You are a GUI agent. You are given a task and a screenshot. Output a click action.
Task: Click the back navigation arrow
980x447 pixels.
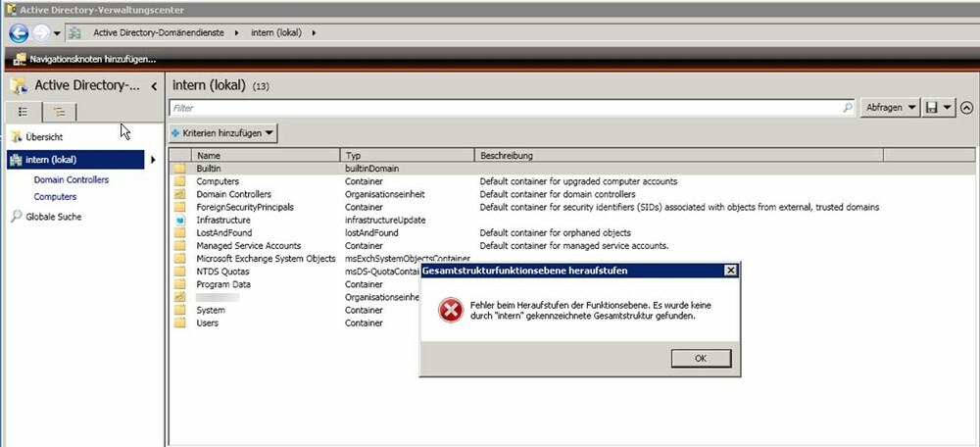pyautogui.click(x=17, y=32)
